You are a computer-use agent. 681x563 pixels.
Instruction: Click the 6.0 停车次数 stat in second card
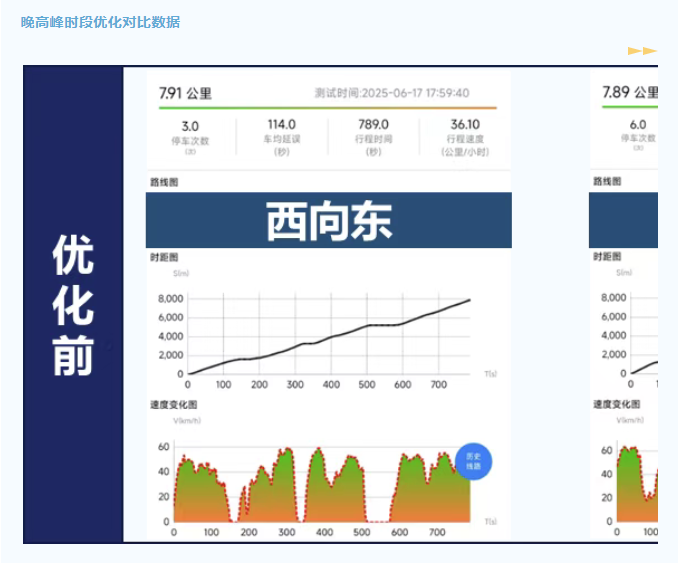pos(637,137)
